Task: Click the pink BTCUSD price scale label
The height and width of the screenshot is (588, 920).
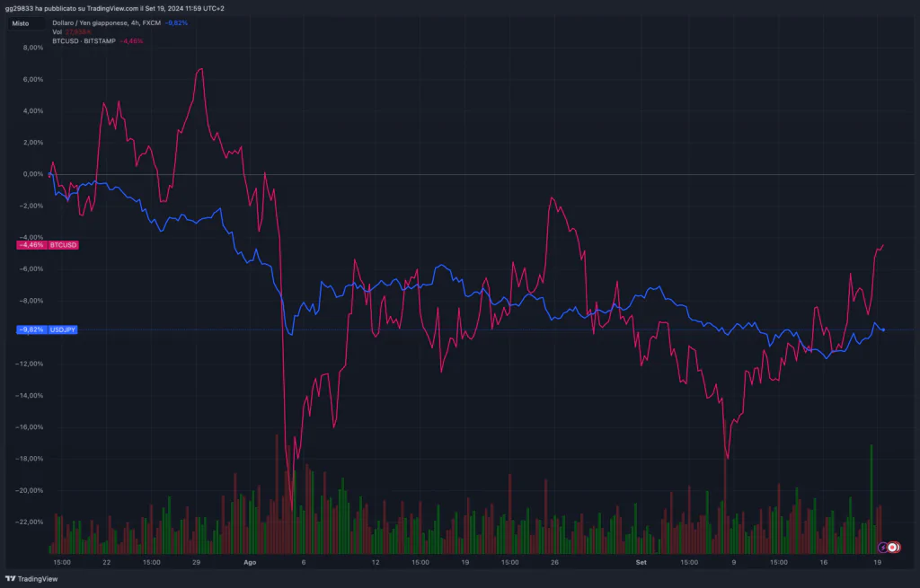Action: [64, 244]
